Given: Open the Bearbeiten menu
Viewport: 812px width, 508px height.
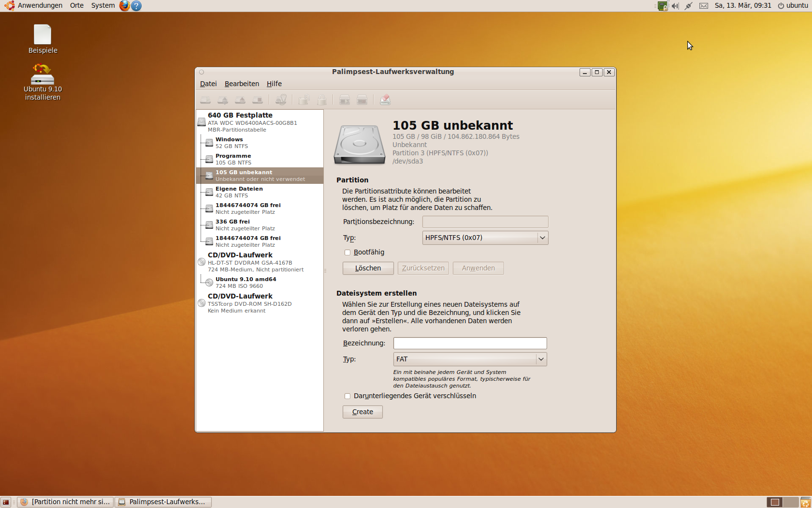Looking at the screenshot, I should pyautogui.click(x=242, y=84).
